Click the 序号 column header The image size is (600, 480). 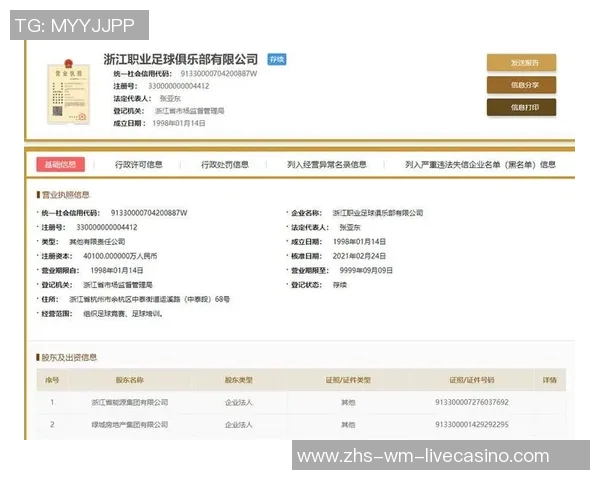pyautogui.click(x=52, y=380)
